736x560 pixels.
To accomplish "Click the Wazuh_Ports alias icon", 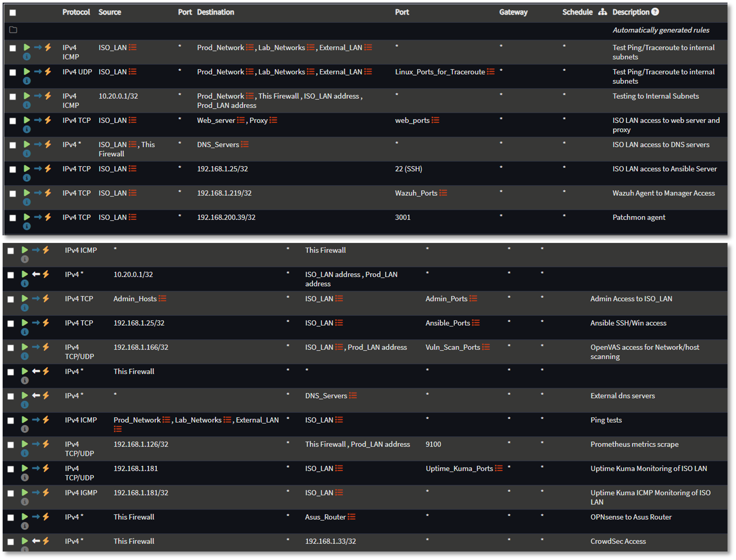I will tap(443, 193).
